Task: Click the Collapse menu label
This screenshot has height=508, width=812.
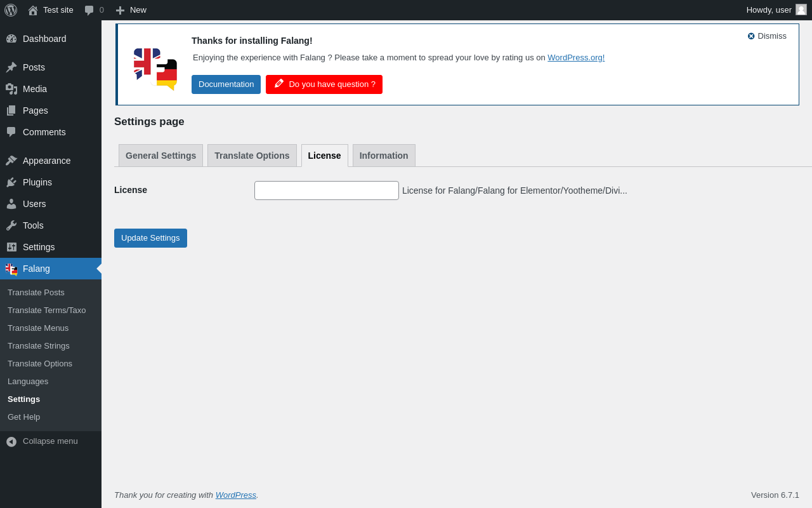Action: (50, 441)
